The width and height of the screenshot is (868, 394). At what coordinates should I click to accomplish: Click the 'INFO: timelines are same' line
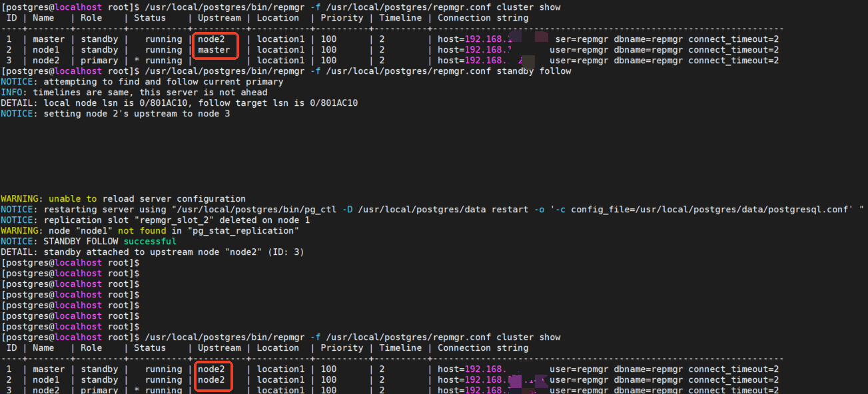coord(134,93)
